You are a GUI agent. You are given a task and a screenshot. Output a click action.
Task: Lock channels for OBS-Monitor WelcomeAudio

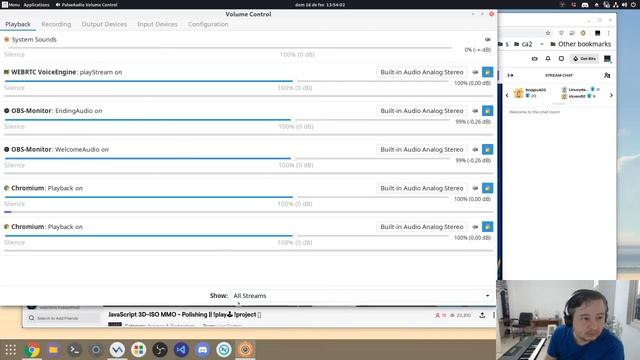487,149
